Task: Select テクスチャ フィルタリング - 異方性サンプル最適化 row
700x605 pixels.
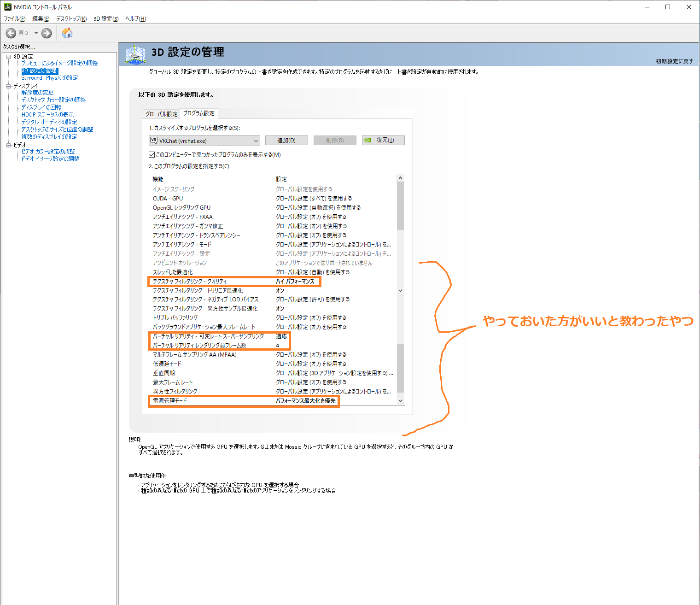Action: [273, 309]
